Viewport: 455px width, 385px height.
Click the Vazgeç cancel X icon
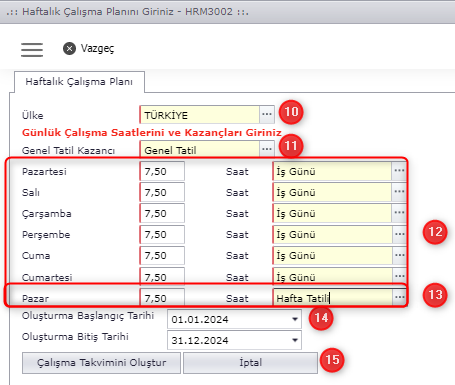pyautogui.click(x=69, y=49)
